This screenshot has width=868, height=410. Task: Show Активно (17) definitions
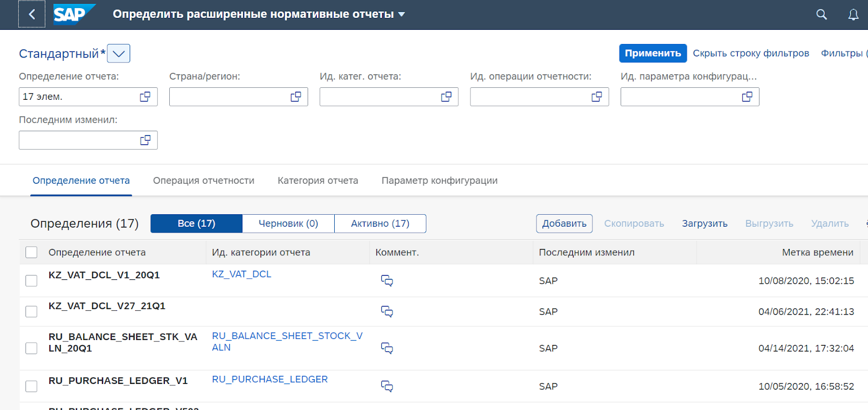[x=380, y=223]
